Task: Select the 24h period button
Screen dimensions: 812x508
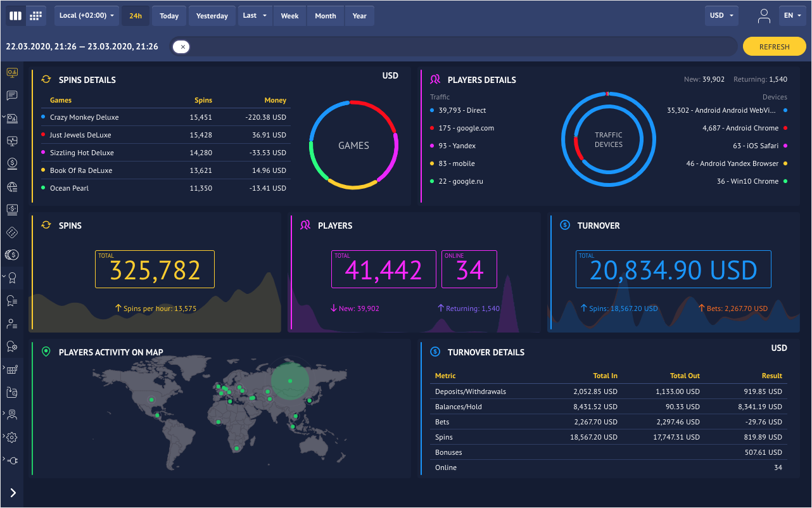Action: [136, 16]
